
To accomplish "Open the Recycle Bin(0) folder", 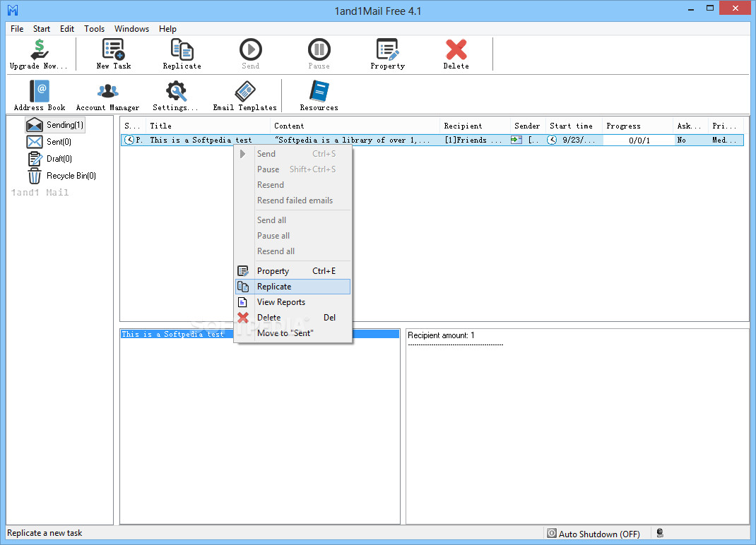I will pyautogui.click(x=61, y=176).
